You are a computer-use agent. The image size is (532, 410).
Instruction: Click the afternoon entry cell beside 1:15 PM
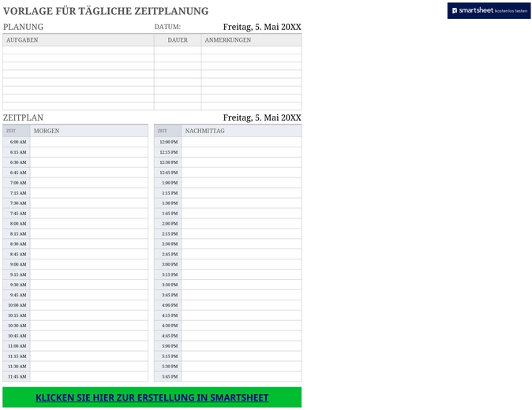tap(242, 193)
